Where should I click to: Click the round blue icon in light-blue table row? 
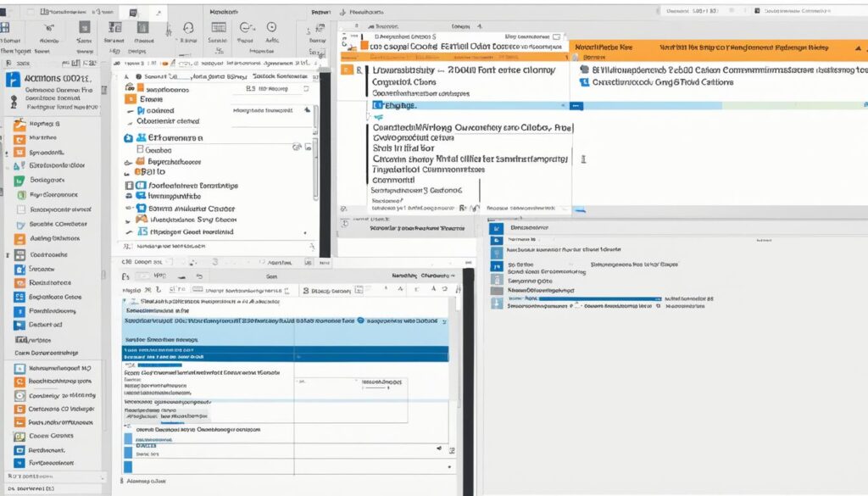[x=361, y=322]
